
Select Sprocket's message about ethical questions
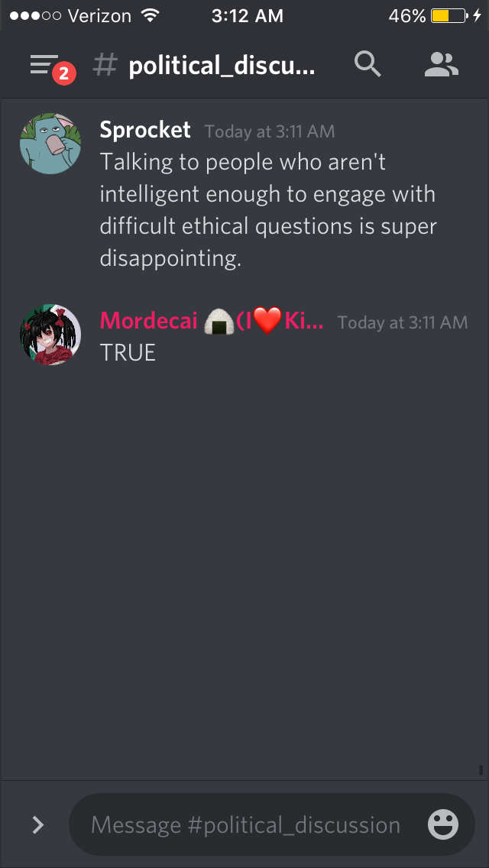[x=268, y=210]
